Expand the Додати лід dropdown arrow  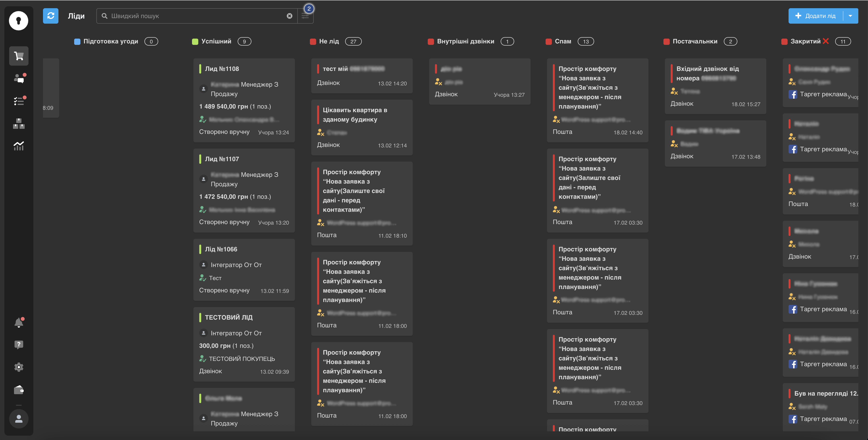coord(850,16)
